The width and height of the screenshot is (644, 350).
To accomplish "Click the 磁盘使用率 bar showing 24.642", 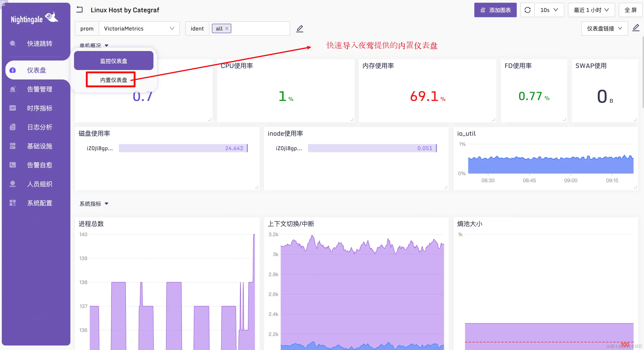I will (x=183, y=148).
